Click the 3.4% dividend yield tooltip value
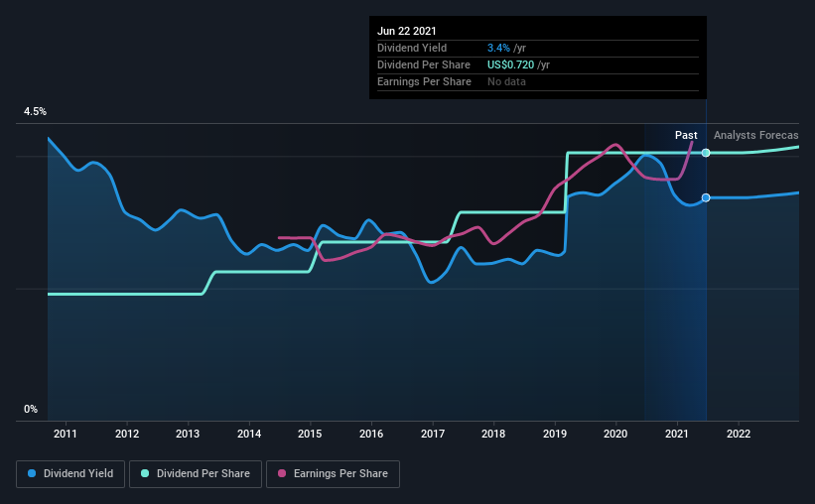Screen dimensions: 815x504 pyautogui.click(x=498, y=48)
